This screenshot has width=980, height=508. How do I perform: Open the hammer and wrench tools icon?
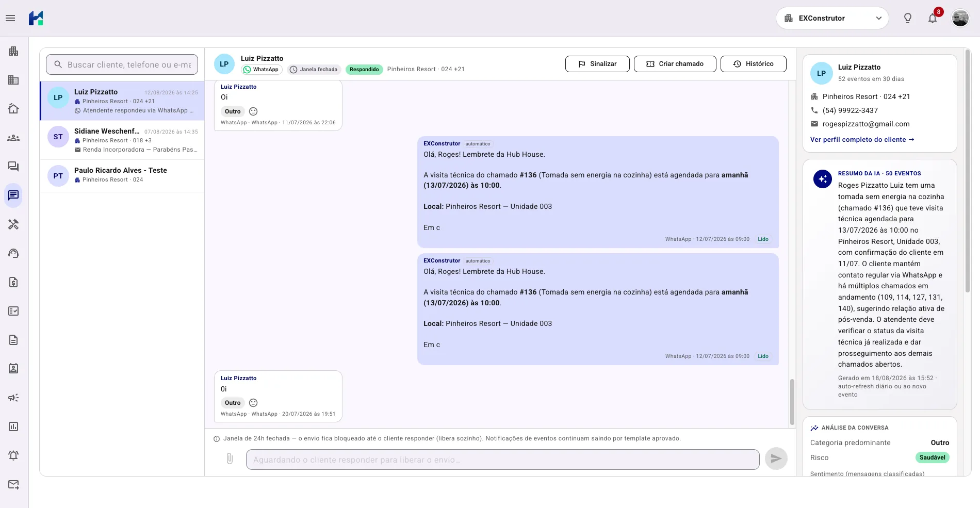(x=13, y=224)
